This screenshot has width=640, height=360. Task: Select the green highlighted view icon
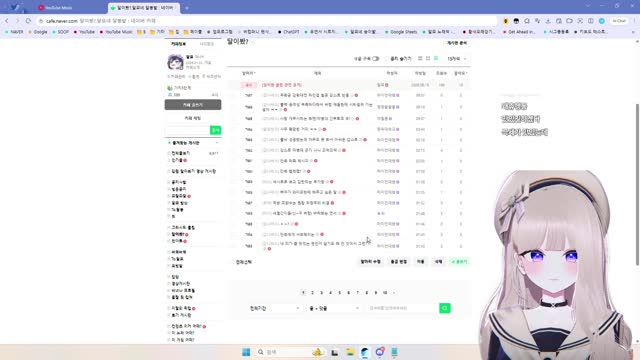(x=436, y=59)
